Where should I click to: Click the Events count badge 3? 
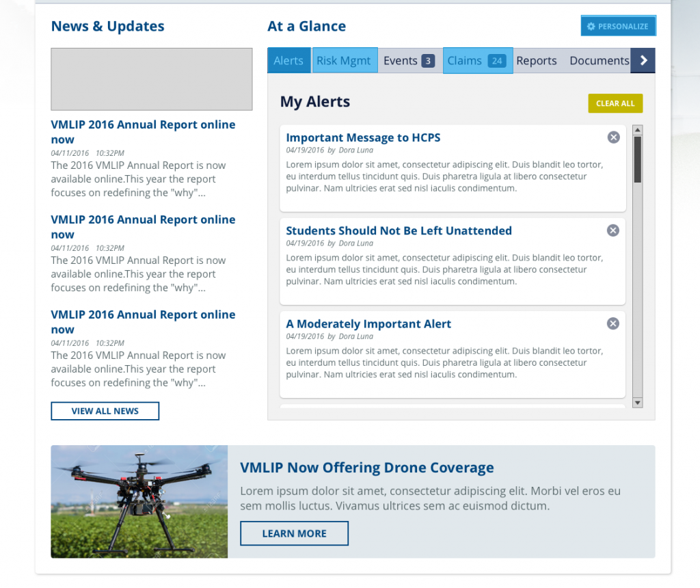coord(428,61)
